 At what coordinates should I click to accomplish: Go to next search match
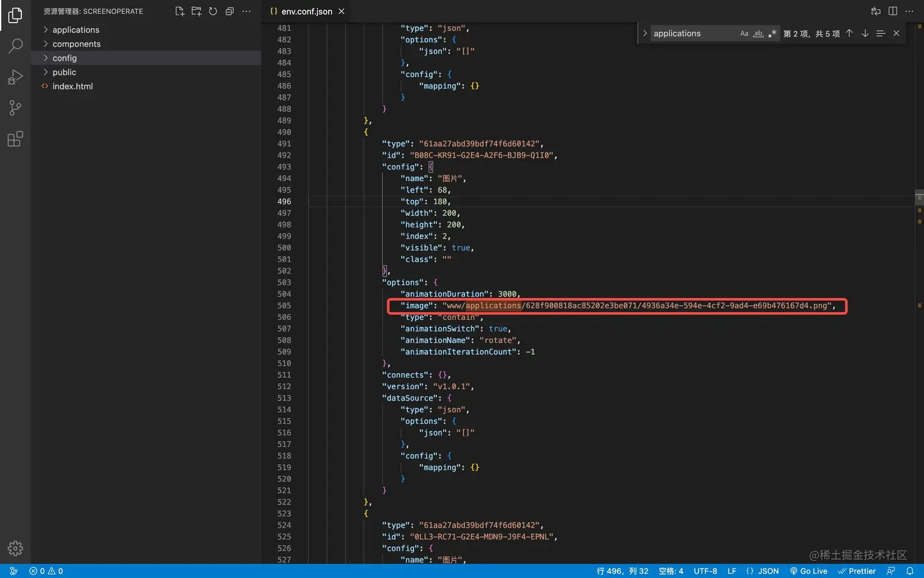[865, 33]
